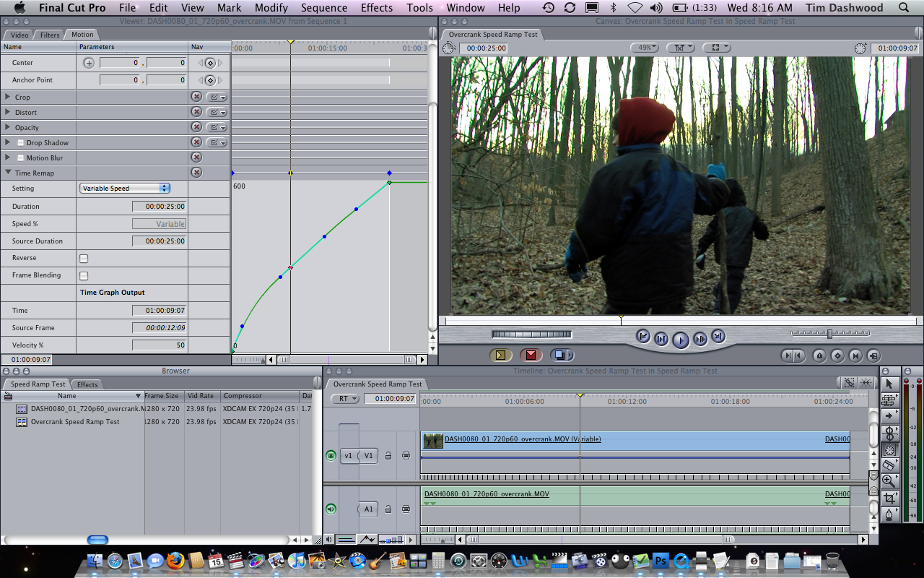
Task: Open the Variable Speed setting dropdown
Action: pyautogui.click(x=124, y=189)
